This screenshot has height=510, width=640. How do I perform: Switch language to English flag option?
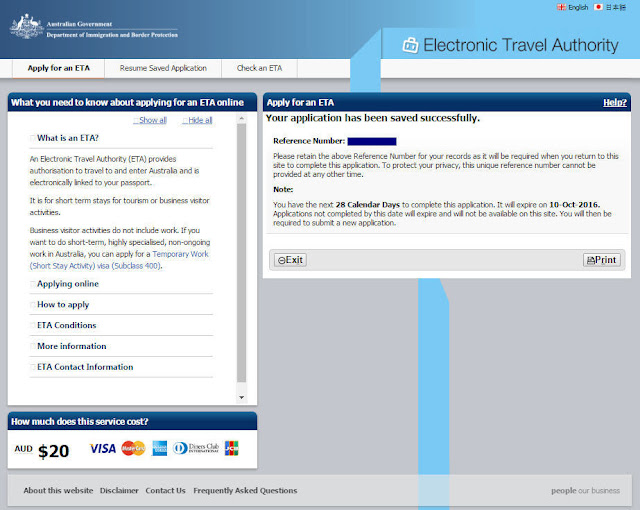(x=573, y=7)
